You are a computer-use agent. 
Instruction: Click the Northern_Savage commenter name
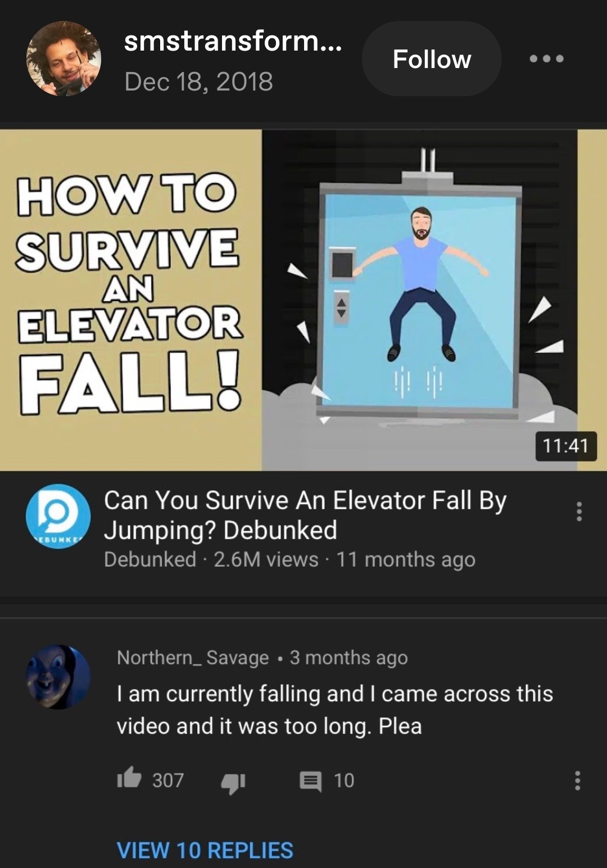(193, 657)
